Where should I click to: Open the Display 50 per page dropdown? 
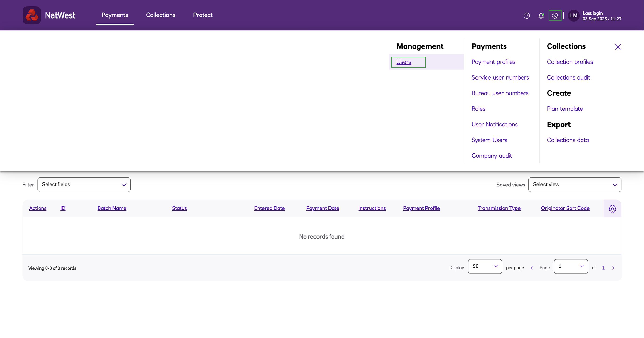point(485,266)
